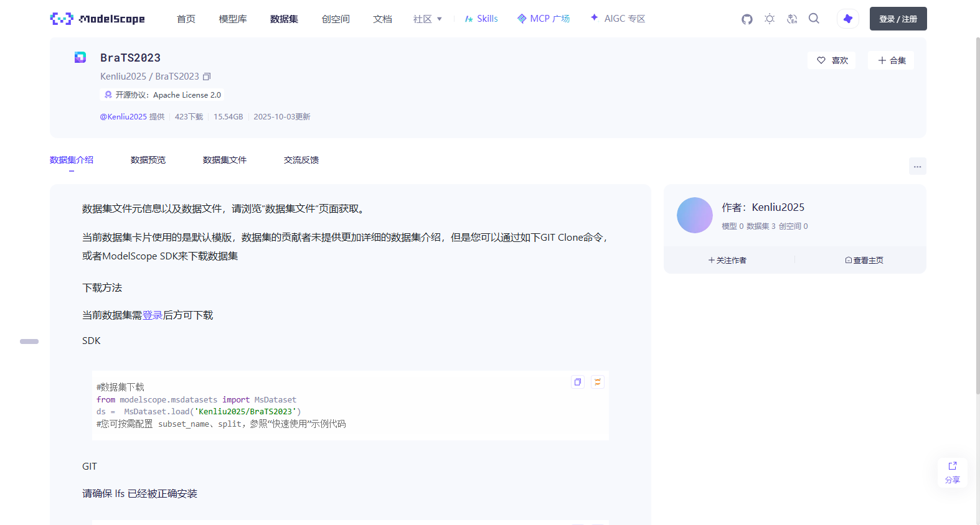
Task: Click the 作者: Kenliu2025 author name
Action: click(763, 207)
